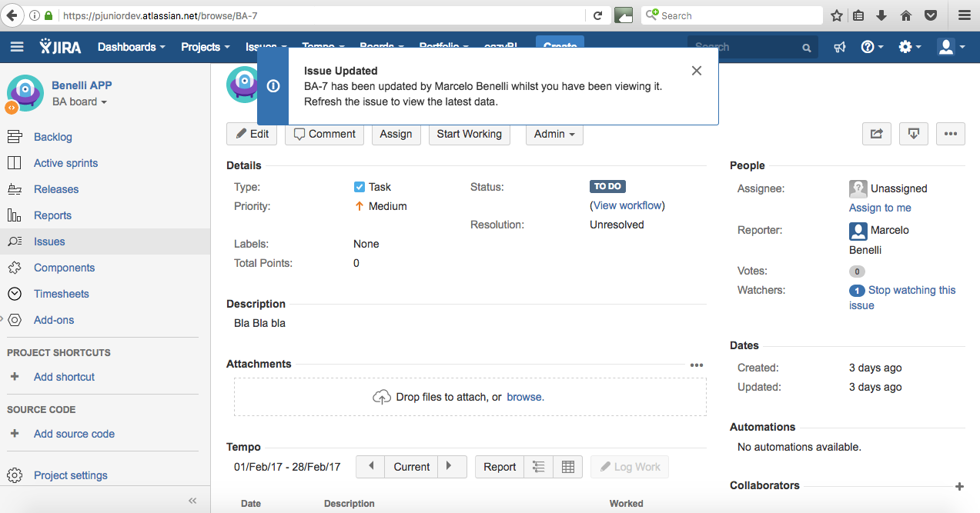Image resolution: width=980 pixels, height=513 pixels.
Task: Open attachments options ellipsis menu
Action: click(x=697, y=365)
